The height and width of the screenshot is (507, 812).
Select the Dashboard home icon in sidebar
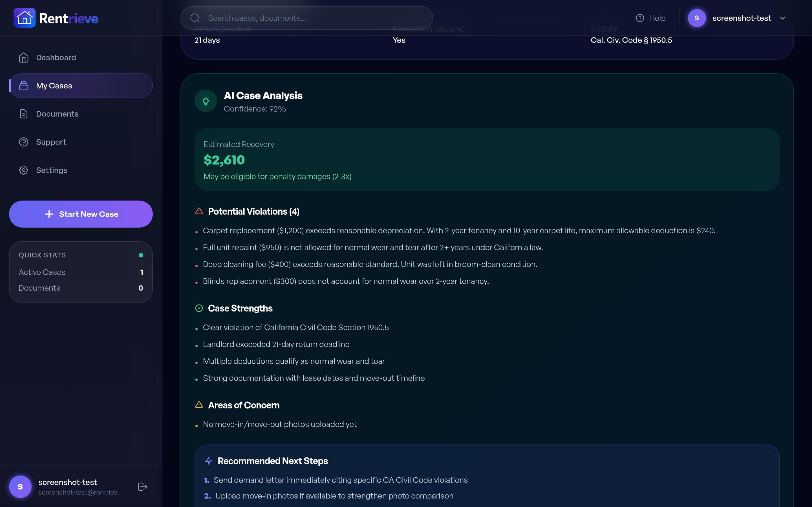click(x=23, y=57)
